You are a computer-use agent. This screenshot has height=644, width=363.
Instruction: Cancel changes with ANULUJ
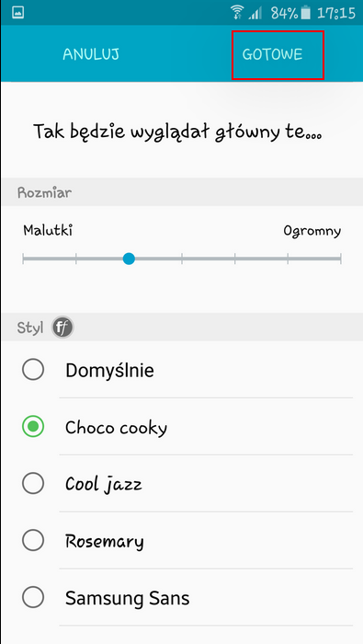click(91, 54)
